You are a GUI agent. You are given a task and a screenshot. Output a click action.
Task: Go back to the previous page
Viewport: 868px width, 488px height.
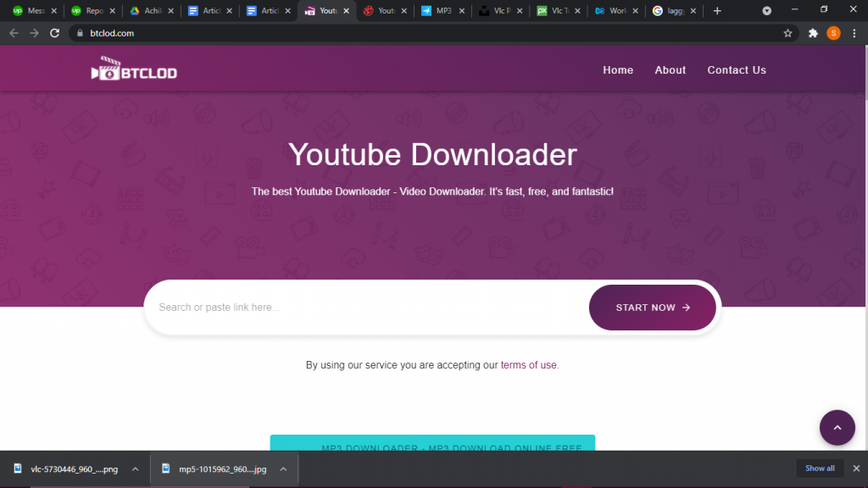pyautogui.click(x=14, y=33)
